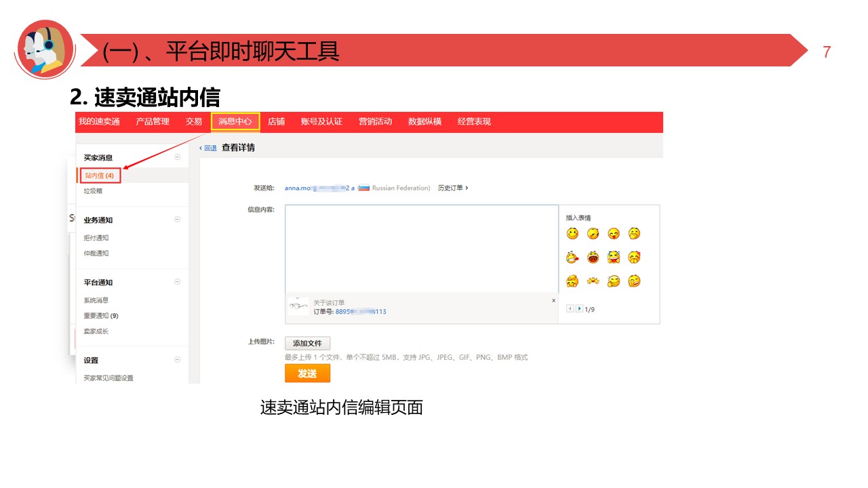Collapse the 平台通知 section

pyautogui.click(x=178, y=282)
